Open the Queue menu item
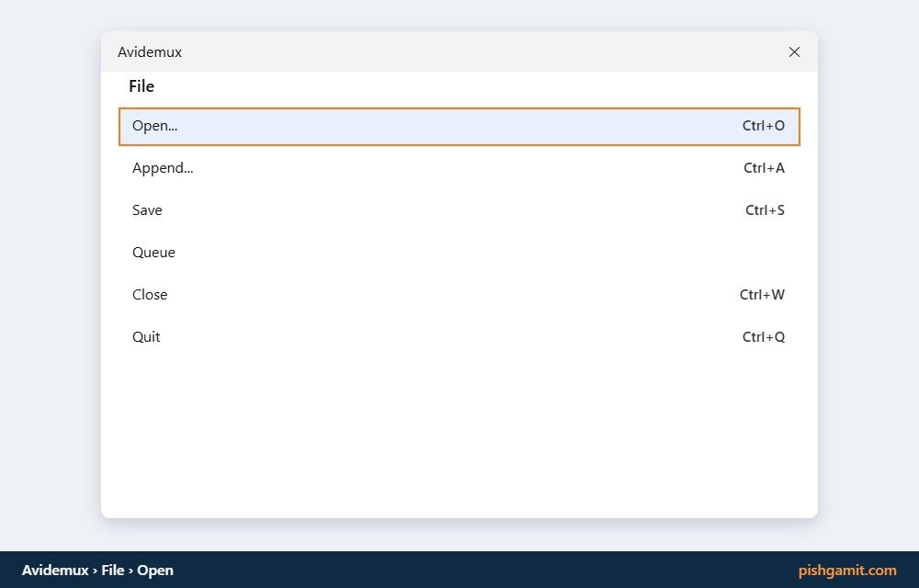Image resolution: width=919 pixels, height=588 pixels. pyautogui.click(x=459, y=253)
